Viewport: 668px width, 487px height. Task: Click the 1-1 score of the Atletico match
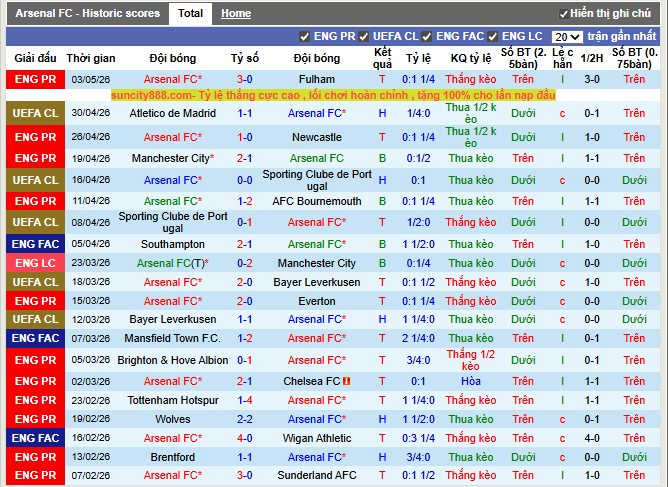[245, 113]
